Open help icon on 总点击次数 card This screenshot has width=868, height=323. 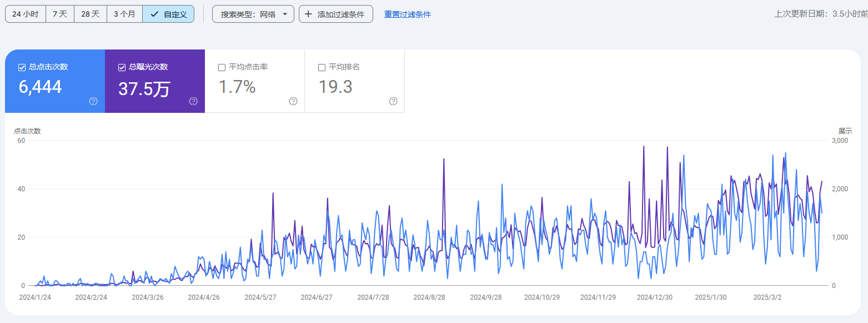point(93,101)
